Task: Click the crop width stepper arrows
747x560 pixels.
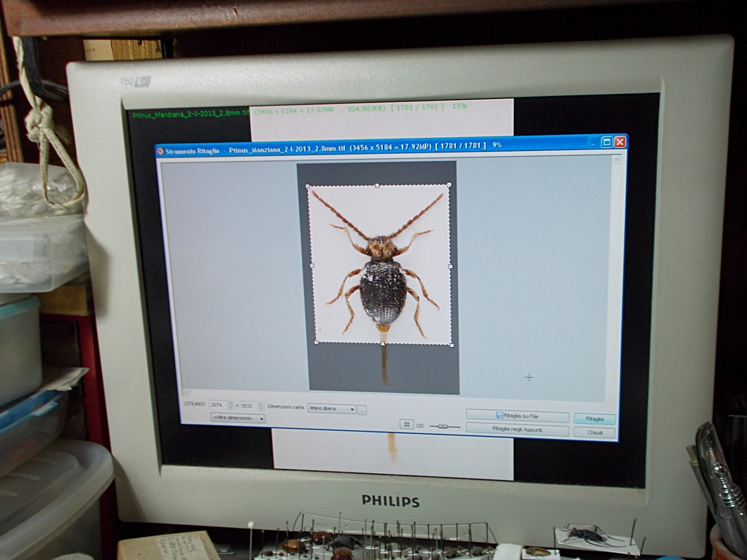Action: click(x=231, y=405)
